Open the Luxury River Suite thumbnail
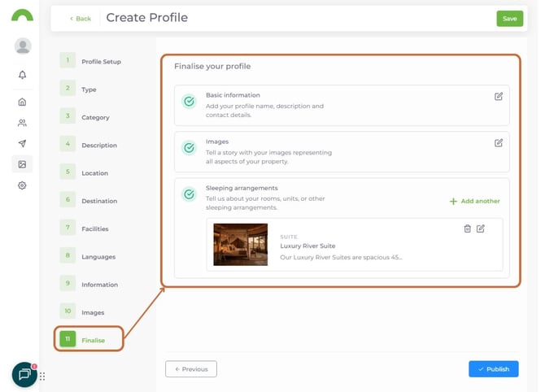Image resolution: width=545 pixels, height=392 pixels. (x=240, y=244)
